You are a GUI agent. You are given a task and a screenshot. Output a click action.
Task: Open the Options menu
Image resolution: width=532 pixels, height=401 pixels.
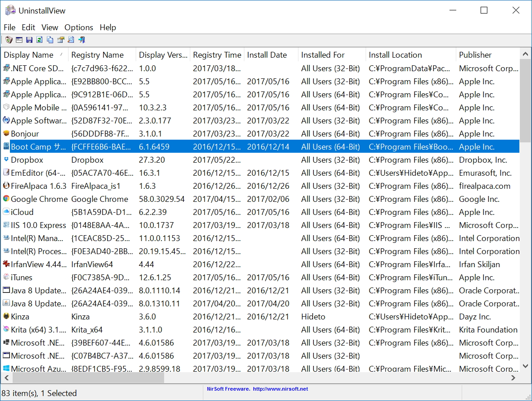coord(78,27)
